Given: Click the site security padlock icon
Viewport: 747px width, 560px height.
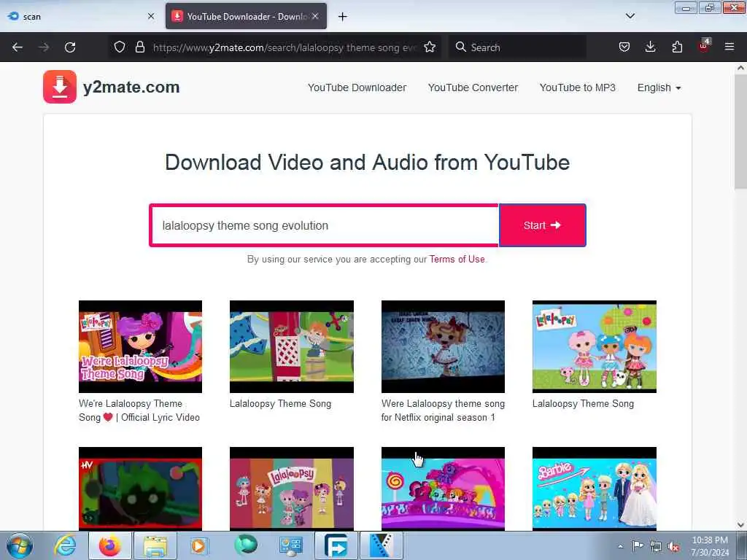Looking at the screenshot, I should click(139, 47).
